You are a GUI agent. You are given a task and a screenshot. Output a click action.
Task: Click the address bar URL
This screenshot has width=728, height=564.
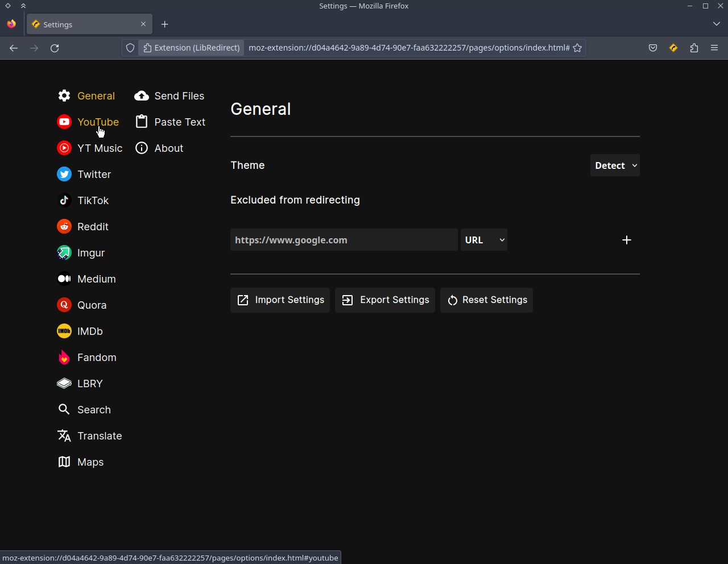(x=409, y=48)
